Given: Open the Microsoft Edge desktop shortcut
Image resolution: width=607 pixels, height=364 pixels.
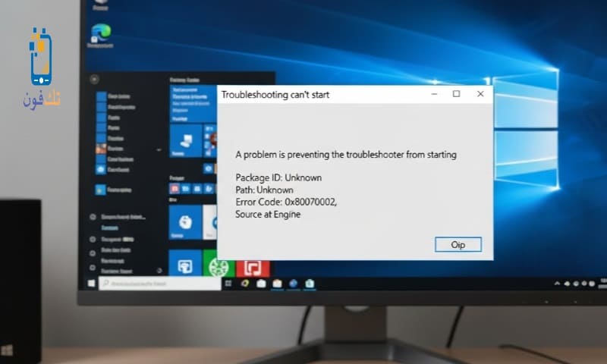Looking at the screenshot, I should tap(99, 33).
